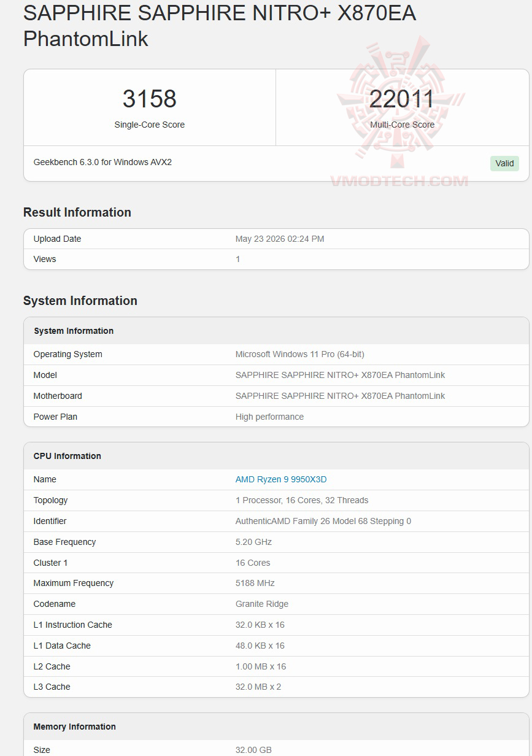The width and height of the screenshot is (532, 756).
Task: Select the Multi-Core Score label
Action: [x=402, y=125]
